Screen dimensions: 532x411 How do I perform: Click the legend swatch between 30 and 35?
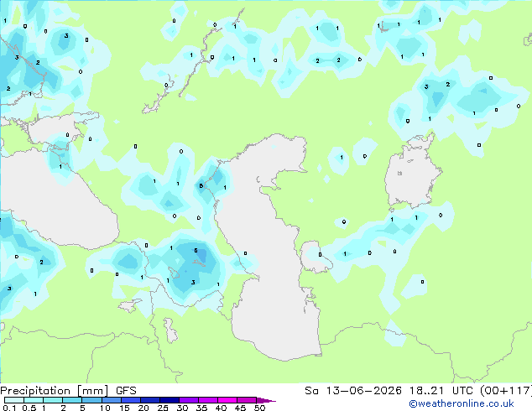pyautogui.click(x=188, y=400)
